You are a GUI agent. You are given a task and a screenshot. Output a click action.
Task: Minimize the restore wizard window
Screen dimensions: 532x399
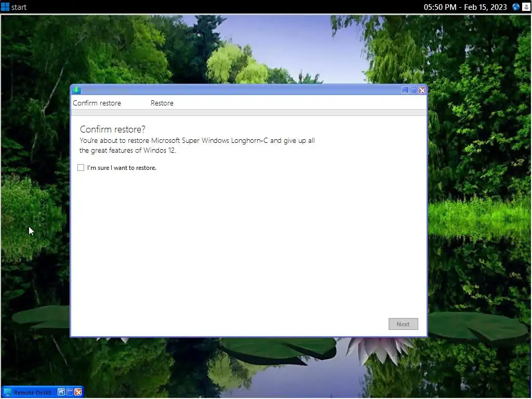click(x=405, y=90)
